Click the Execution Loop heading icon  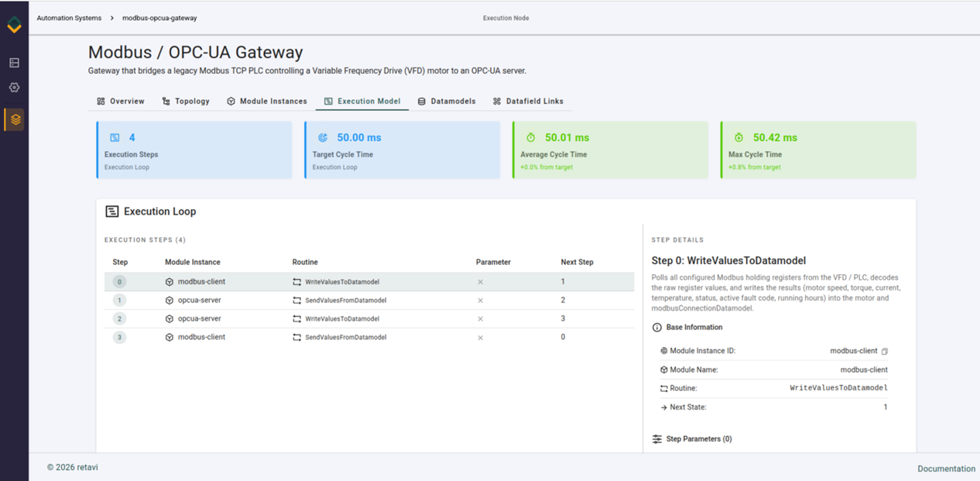112,211
